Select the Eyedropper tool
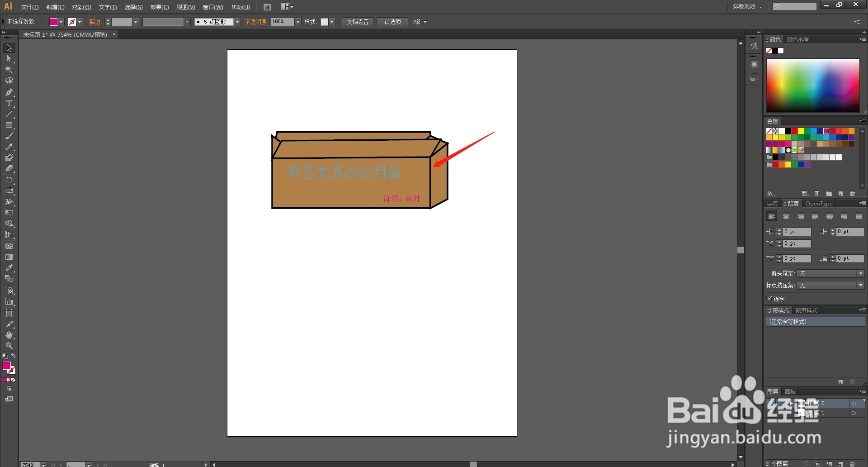 click(9, 268)
